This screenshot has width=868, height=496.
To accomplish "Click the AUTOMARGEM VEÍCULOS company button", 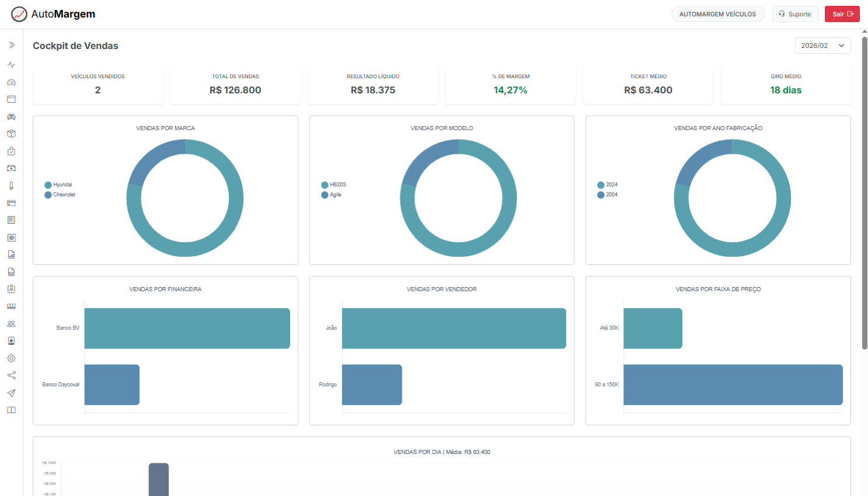I will (x=717, y=14).
